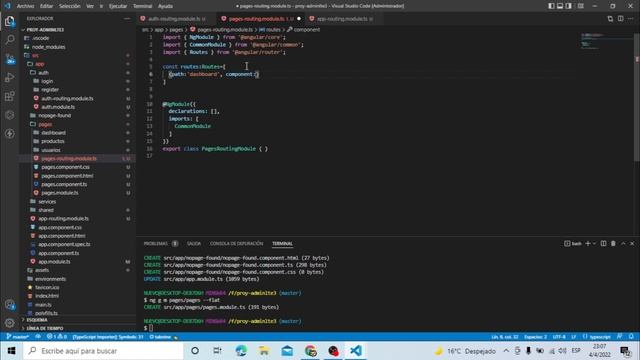This screenshot has width=640, height=360.
Task: Open the Editar menu
Action: click(x=47, y=6)
